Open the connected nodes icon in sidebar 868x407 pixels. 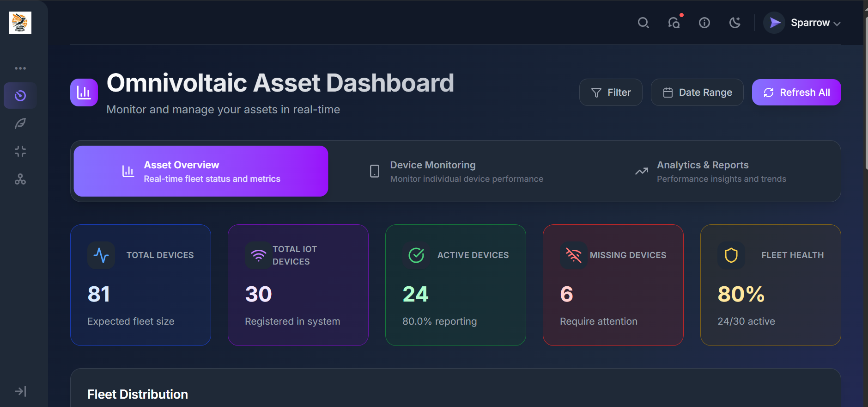[20, 179]
